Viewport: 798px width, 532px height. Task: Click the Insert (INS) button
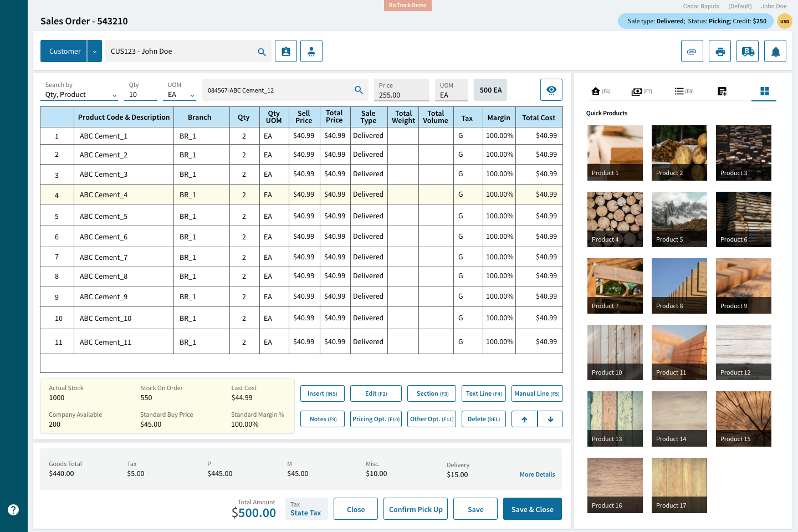point(323,393)
